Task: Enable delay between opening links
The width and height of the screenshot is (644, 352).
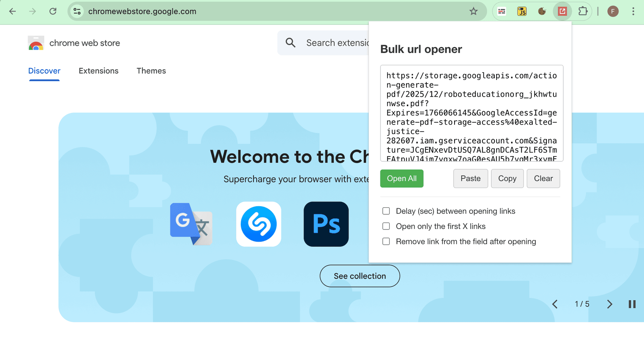Action: tap(386, 211)
